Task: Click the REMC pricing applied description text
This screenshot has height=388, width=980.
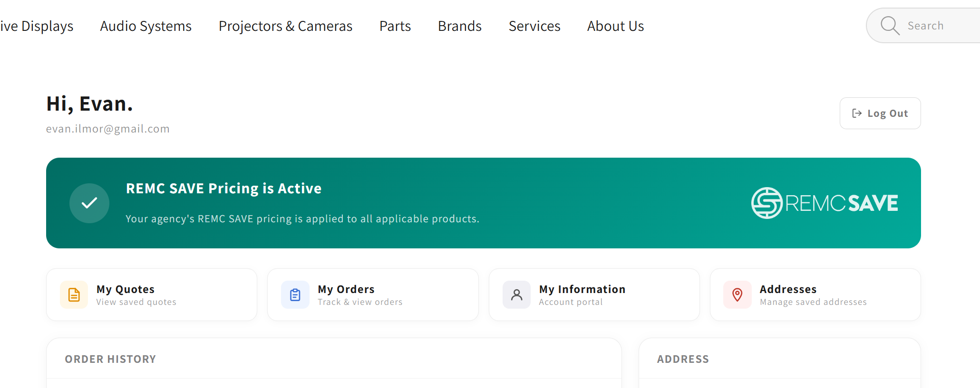Action: click(x=302, y=219)
